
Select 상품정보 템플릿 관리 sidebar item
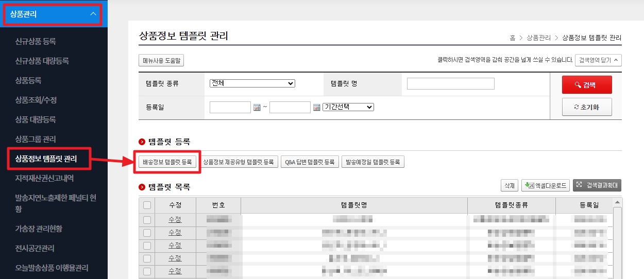click(x=46, y=159)
